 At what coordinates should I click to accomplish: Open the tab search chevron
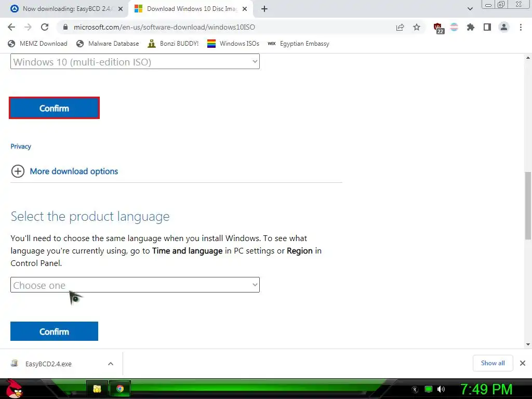pos(470,9)
